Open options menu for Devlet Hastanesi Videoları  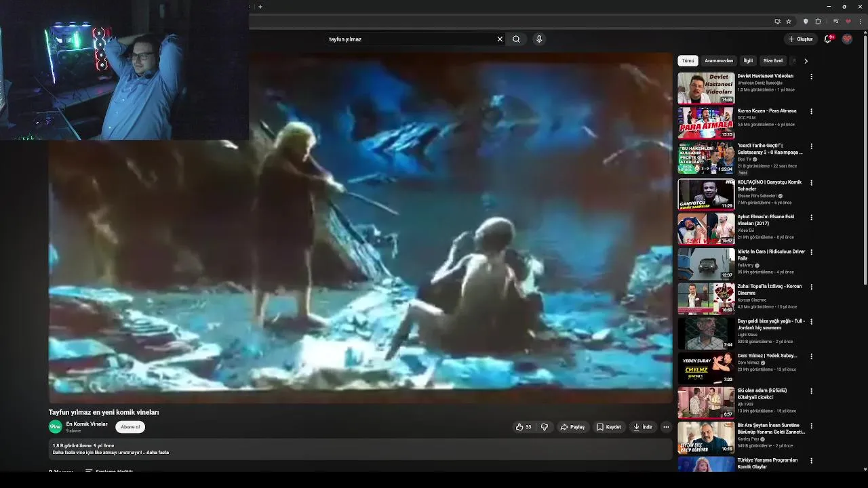coord(811,77)
